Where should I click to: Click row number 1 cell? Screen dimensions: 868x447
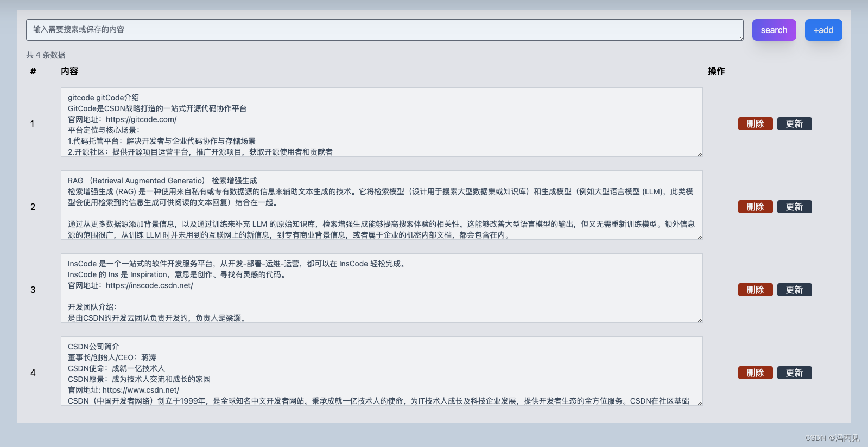coord(33,124)
